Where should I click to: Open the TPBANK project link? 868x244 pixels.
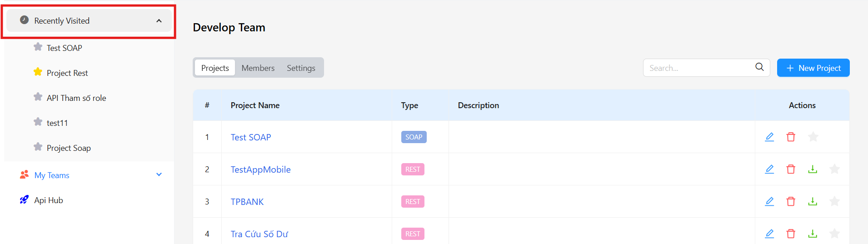(247, 202)
